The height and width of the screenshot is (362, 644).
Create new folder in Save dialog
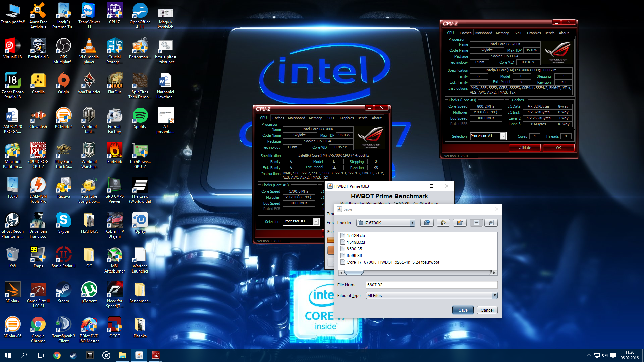pos(460,223)
